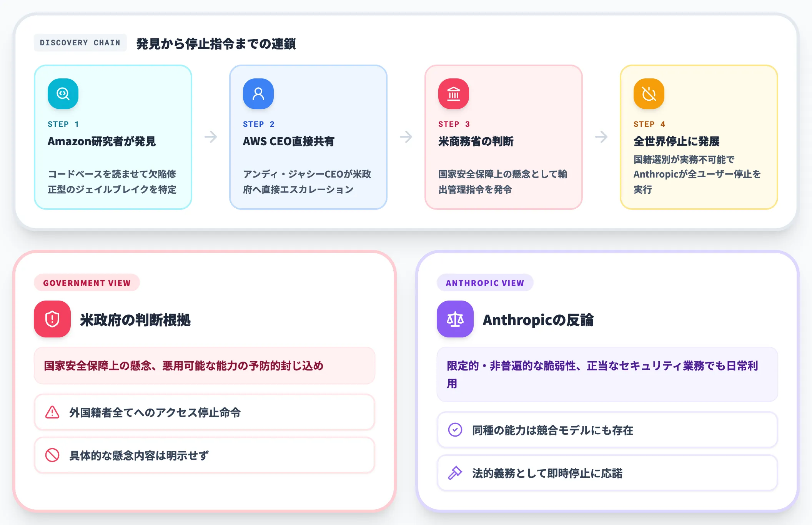
Task: Click the heading 米政府の判断根拠
Action: pos(135,320)
